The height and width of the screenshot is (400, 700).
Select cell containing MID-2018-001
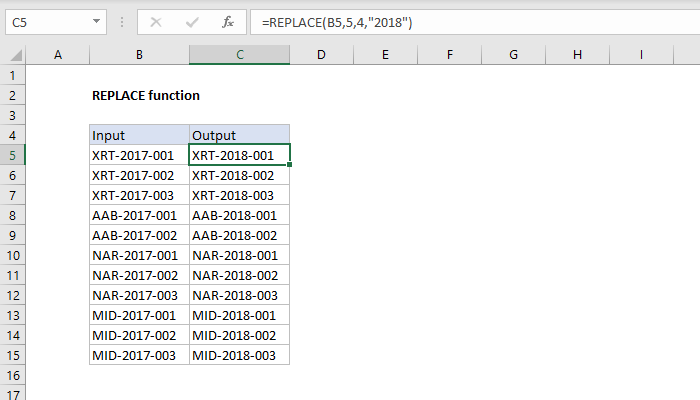pyautogui.click(x=239, y=316)
